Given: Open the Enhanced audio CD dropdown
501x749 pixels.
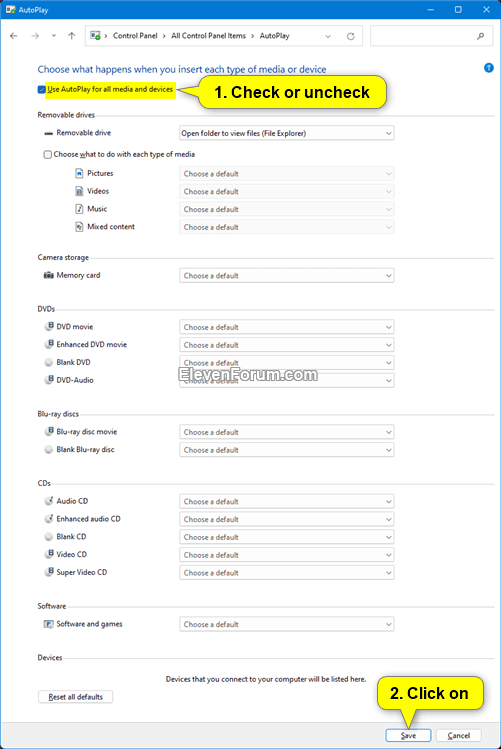Looking at the screenshot, I should (x=287, y=519).
